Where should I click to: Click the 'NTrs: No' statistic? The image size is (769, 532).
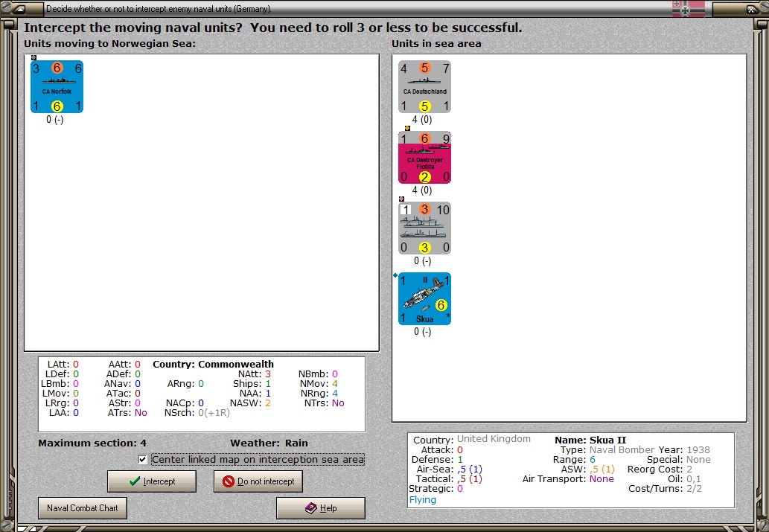(325, 403)
